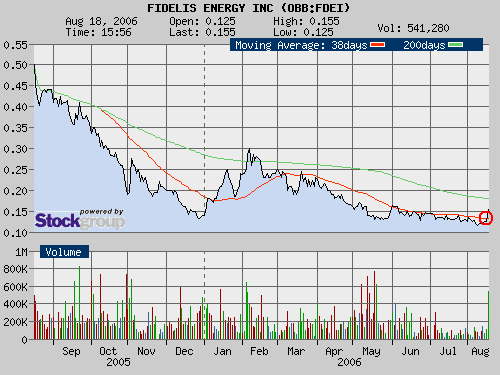The image size is (500, 375).
Task: Click the green 200days legend swatch
Action: point(455,45)
